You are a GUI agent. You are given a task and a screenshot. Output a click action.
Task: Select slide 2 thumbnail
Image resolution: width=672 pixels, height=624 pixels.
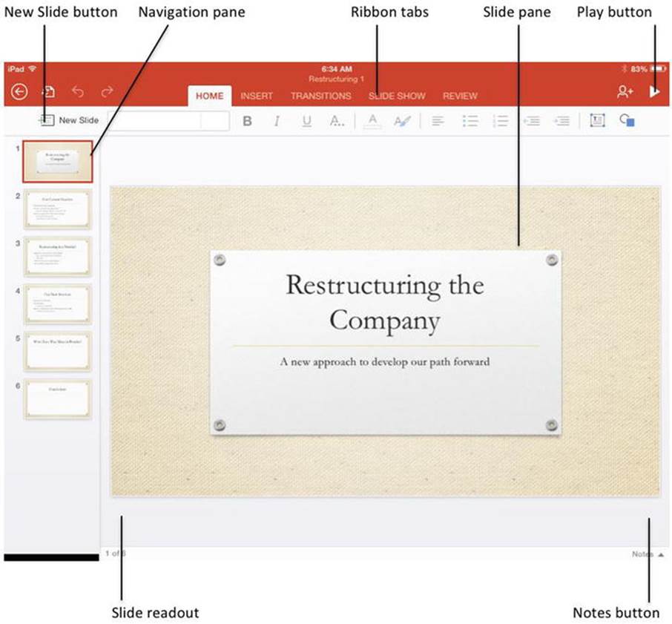click(57, 209)
